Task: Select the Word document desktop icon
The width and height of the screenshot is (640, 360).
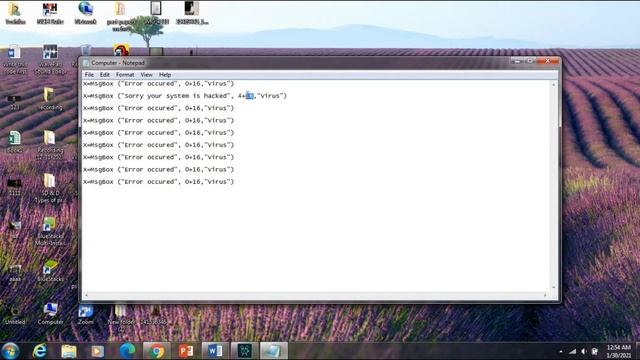Action: click(15, 59)
